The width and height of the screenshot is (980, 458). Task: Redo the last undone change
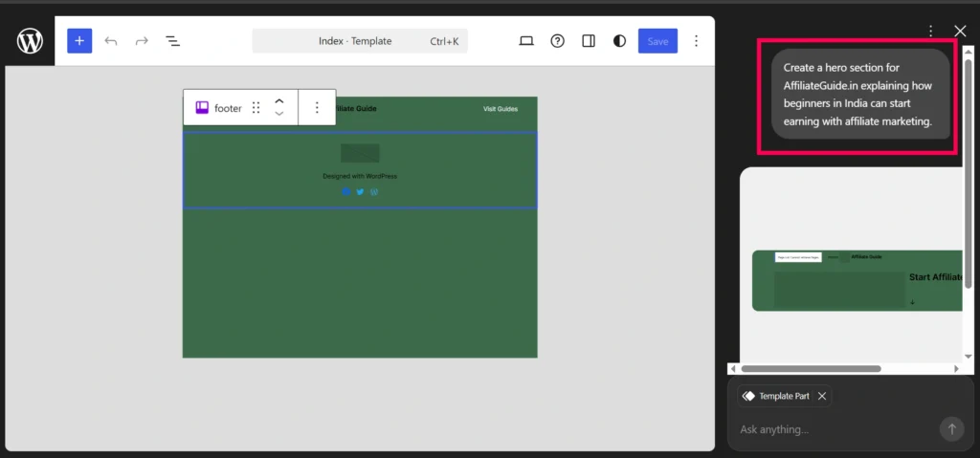[x=142, y=41]
